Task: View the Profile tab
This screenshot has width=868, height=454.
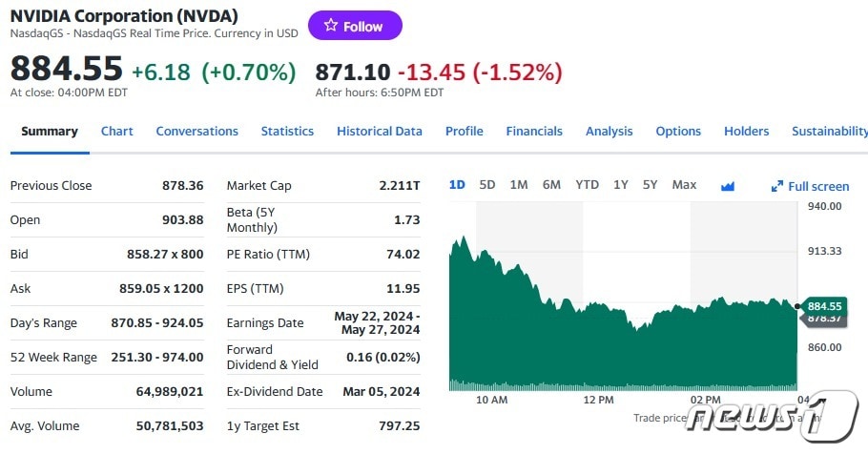Action: [x=465, y=132]
